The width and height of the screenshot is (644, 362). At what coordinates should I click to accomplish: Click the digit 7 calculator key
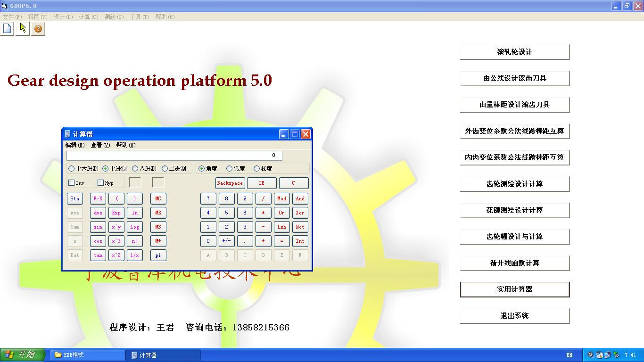tap(208, 198)
